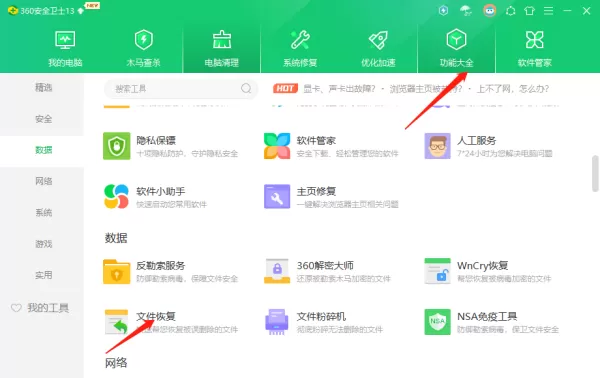
Task: Click the NSA免疫工具 title text
Action: pyautogui.click(x=487, y=316)
